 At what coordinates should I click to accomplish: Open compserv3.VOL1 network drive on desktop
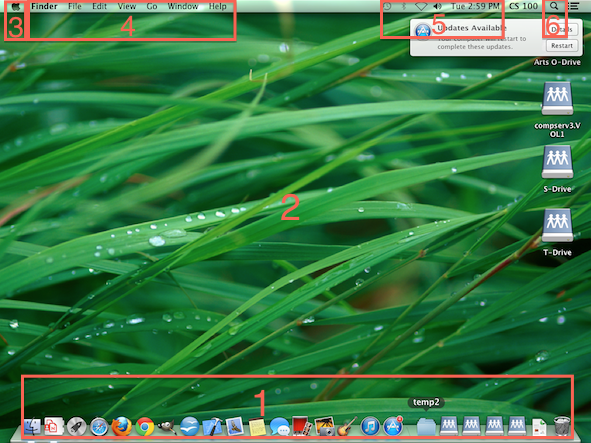557,98
